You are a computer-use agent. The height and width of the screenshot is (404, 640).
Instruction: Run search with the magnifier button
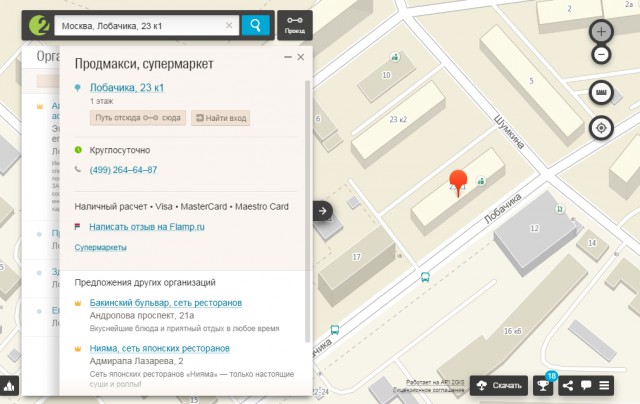point(256,25)
